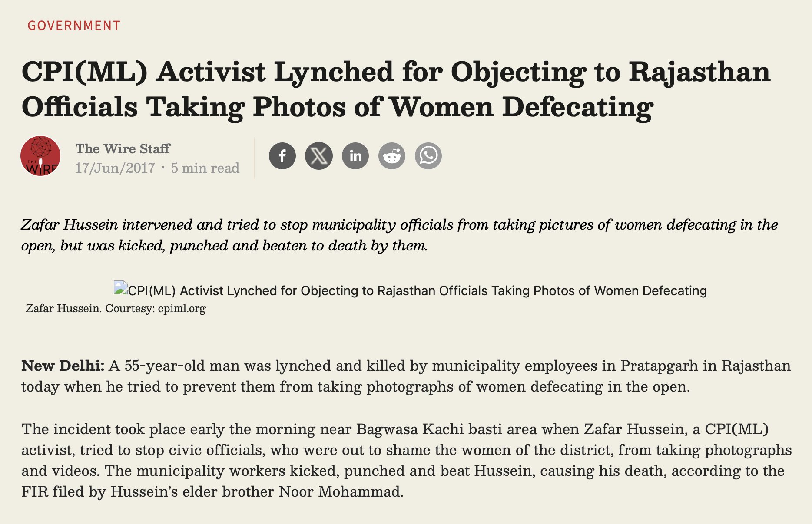Image resolution: width=812 pixels, height=524 pixels.
Task: Click the article headline text
Action: point(396,89)
